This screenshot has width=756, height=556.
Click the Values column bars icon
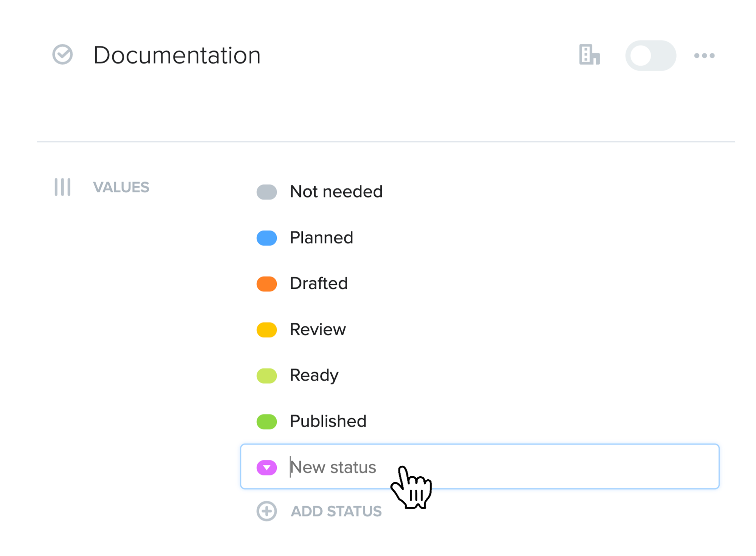[62, 187]
